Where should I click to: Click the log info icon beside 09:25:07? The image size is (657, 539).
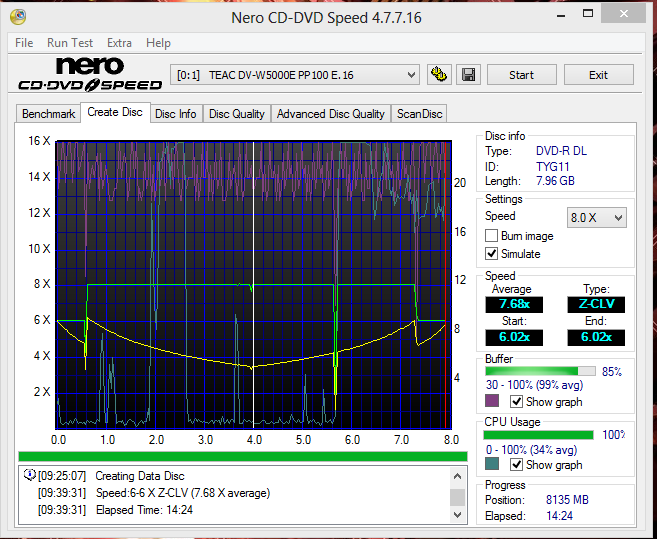click(x=29, y=475)
